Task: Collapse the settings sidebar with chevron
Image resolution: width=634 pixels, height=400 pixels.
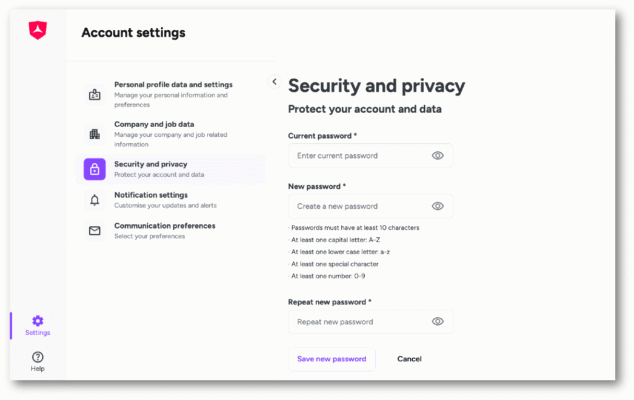Action: pyautogui.click(x=274, y=81)
